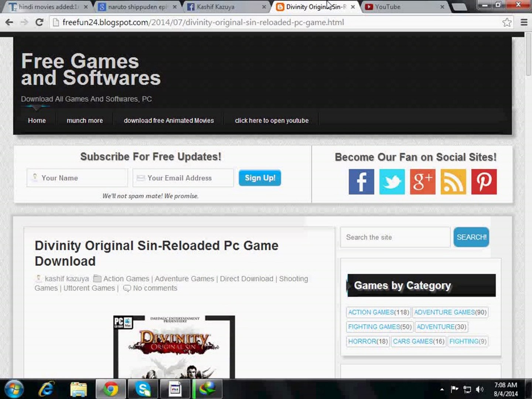Open the Home menu item
Screen dimensions: 532x399
pos(37,120)
